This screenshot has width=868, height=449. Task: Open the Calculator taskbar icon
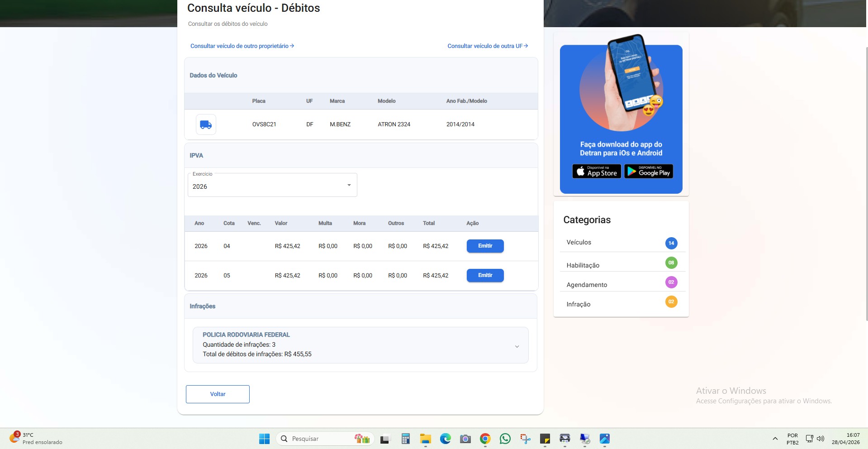(x=405, y=439)
